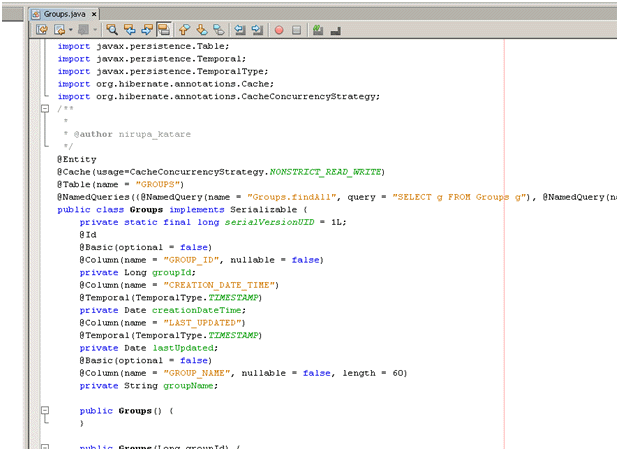Screen dimensions: 617x449
Task: Go back in editor history
Action: [x=59, y=30]
